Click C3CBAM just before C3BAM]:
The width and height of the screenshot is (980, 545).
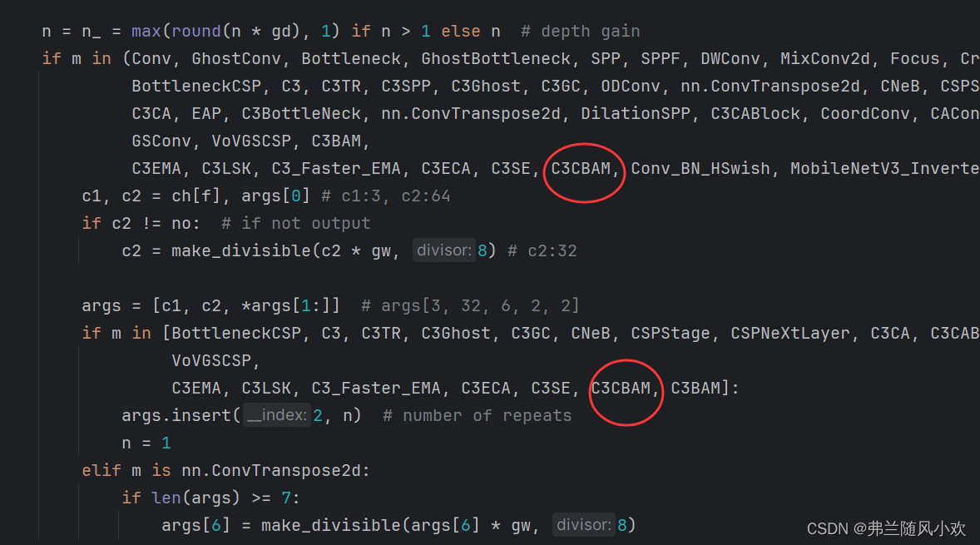(621, 388)
